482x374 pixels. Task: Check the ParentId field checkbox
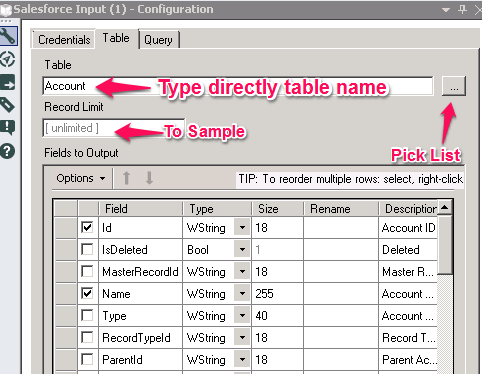(x=87, y=360)
